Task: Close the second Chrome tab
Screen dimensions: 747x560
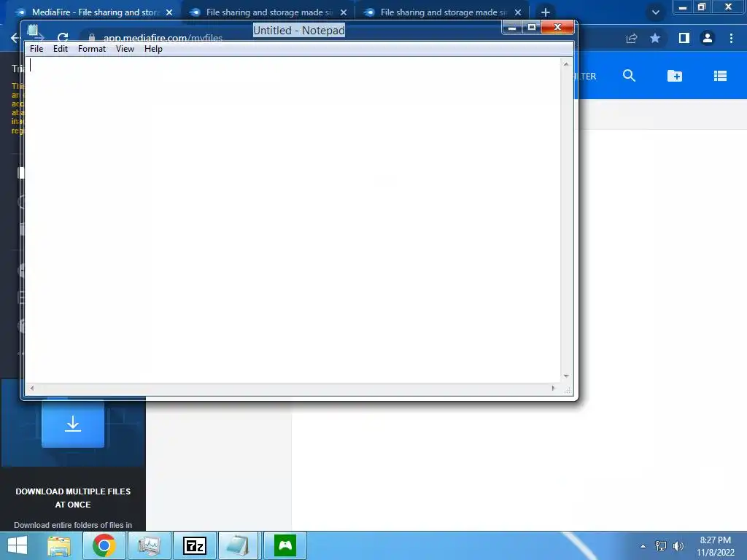Action: pyautogui.click(x=344, y=12)
